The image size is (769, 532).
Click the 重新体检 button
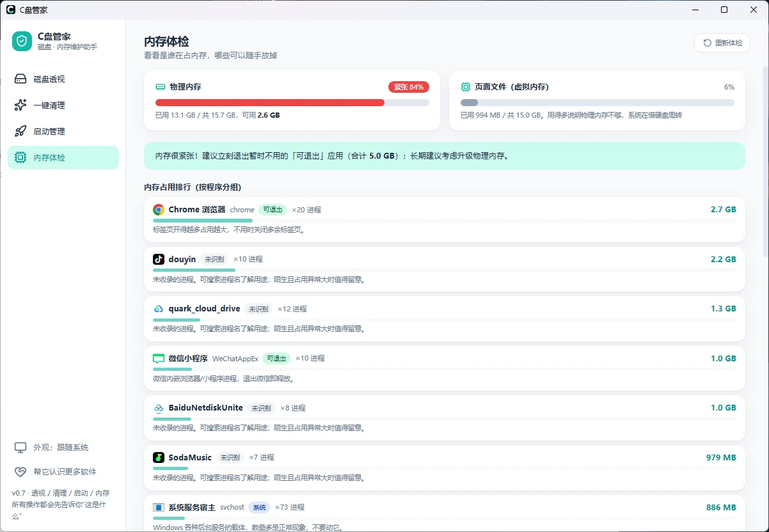[x=722, y=43]
